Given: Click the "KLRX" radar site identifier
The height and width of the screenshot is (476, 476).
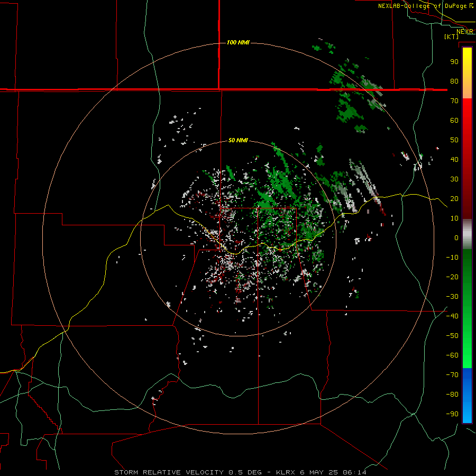Looking at the screenshot, I should [286, 472].
